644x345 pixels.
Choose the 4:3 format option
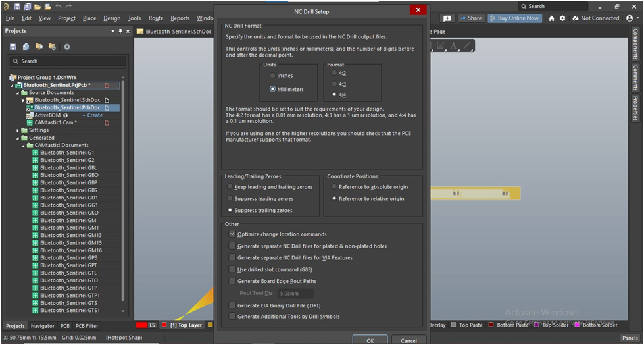click(x=334, y=84)
